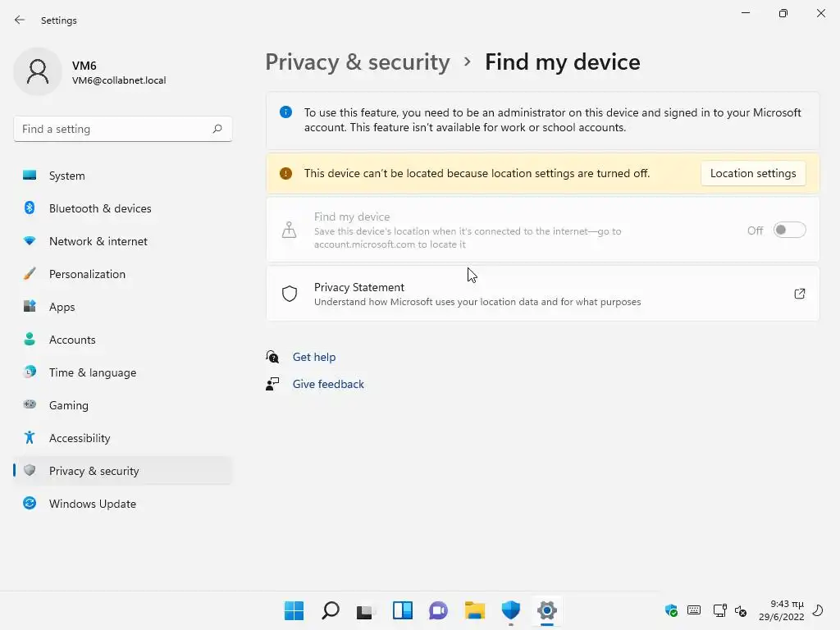The height and width of the screenshot is (630, 840).
Task: Open Windows Security shield in taskbar
Action: tap(511, 610)
